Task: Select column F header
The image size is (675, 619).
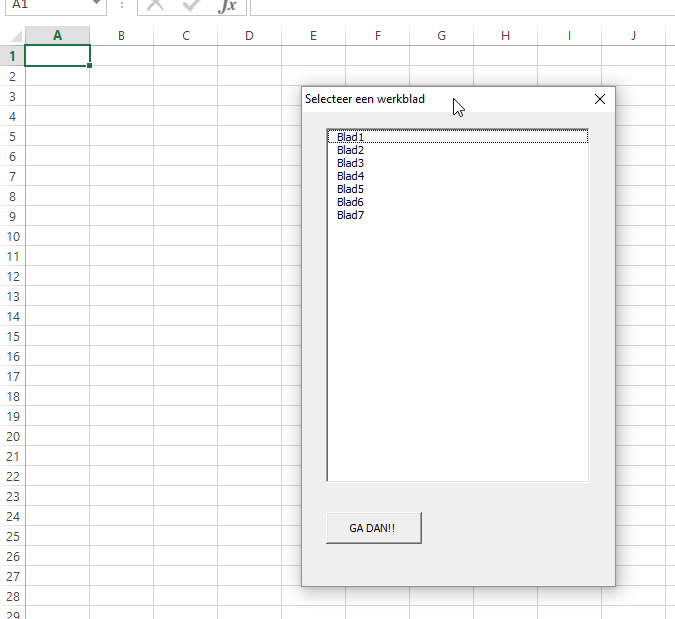Action: coord(378,36)
